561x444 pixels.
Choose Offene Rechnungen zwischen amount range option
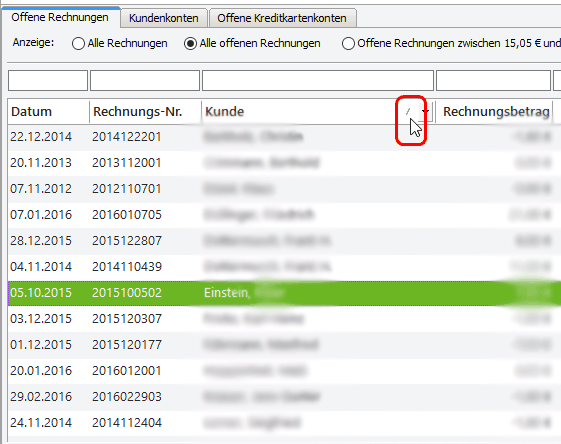(348, 44)
